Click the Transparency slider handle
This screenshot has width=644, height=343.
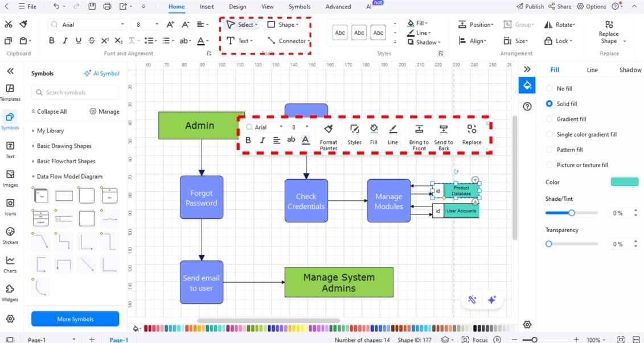click(x=549, y=243)
